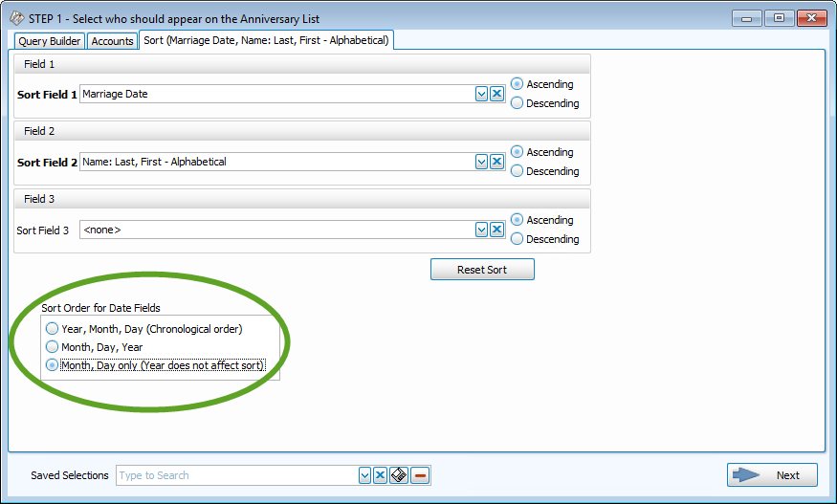Screen dimensions: 837x504
Task: Open the Accounts tab
Action: click(x=112, y=41)
